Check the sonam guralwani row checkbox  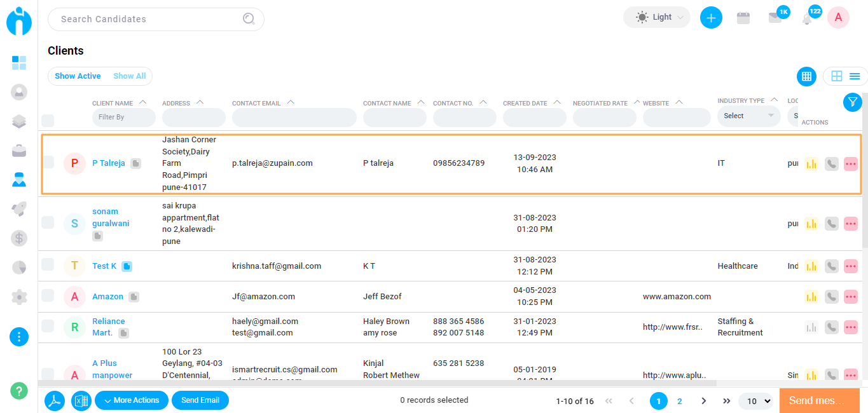(48, 222)
